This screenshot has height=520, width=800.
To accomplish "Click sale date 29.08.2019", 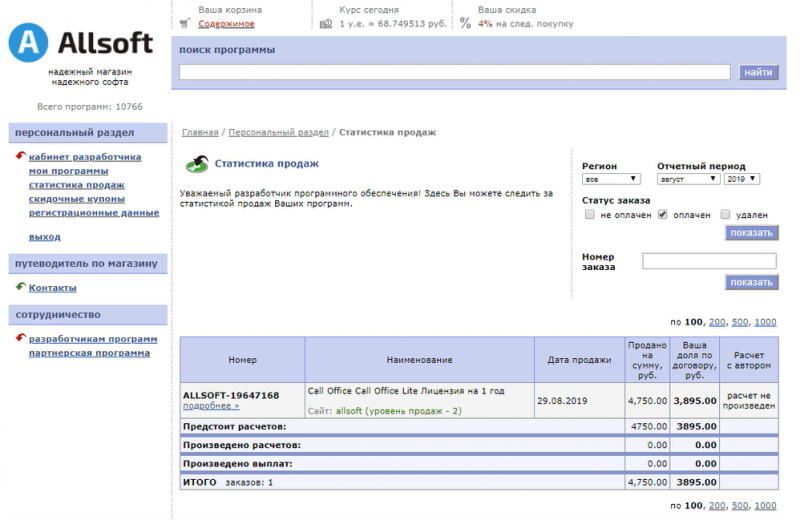I will click(x=562, y=401).
